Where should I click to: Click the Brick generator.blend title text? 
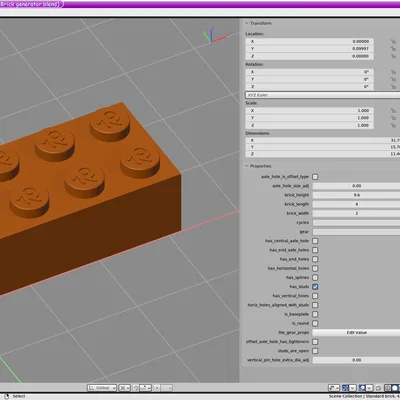tap(29, 4)
